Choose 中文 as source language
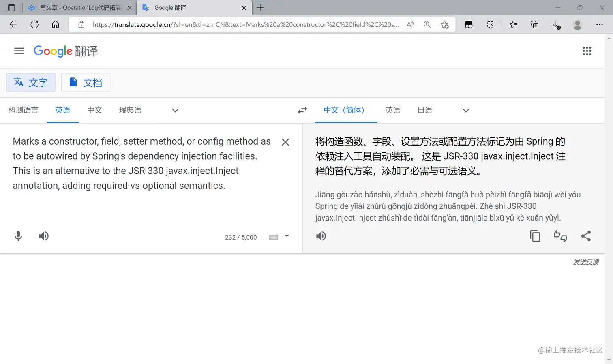This screenshot has width=613, height=364. click(x=94, y=110)
